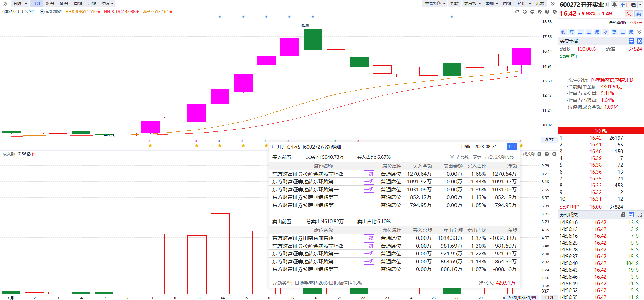Screen dimensions: 644x300
Task: Expand the 前复权 adjustment dropdown
Action: point(472,4)
